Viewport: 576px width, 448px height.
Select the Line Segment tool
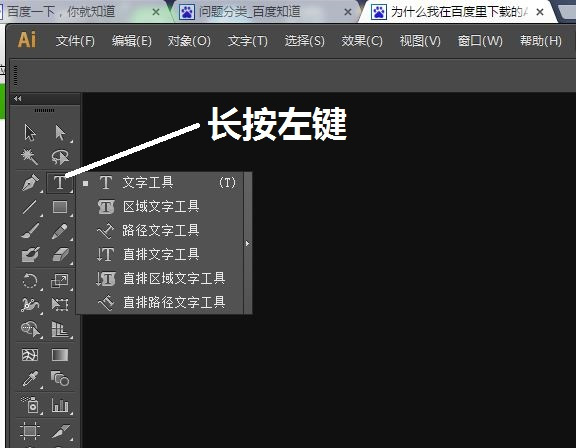(30, 207)
